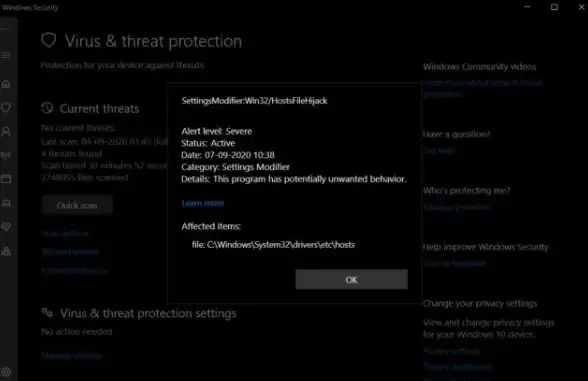Open Manage settings under protection settings
588x381 pixels.
(x=72, y=355)
